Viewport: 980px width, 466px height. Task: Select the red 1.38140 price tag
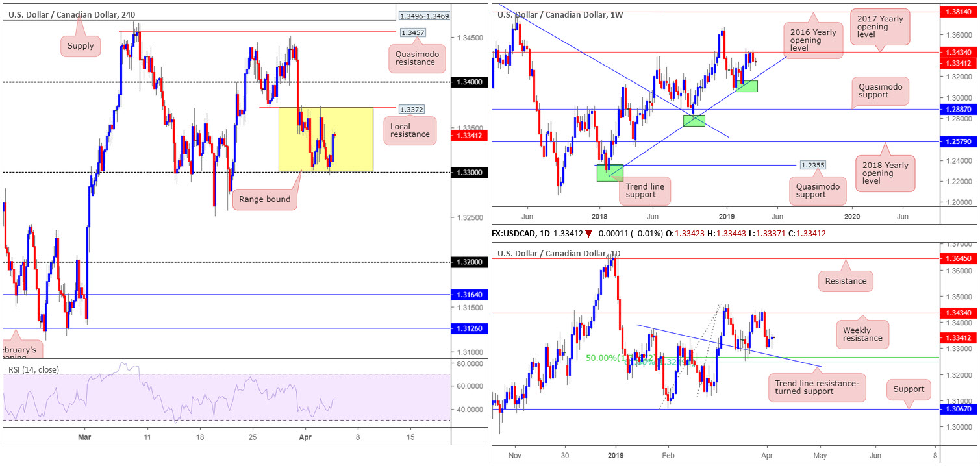(959, 12)
